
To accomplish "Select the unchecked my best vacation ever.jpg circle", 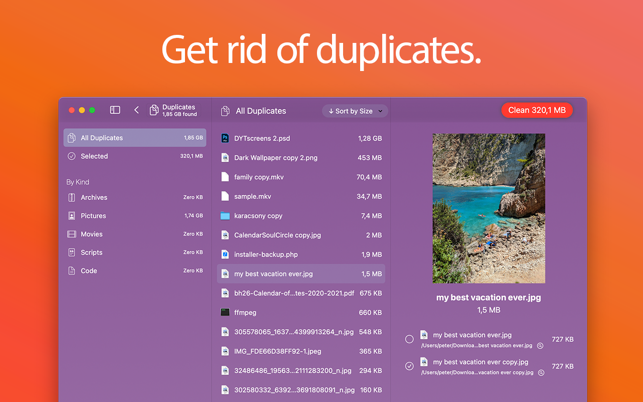I will (x=409, y=339).
